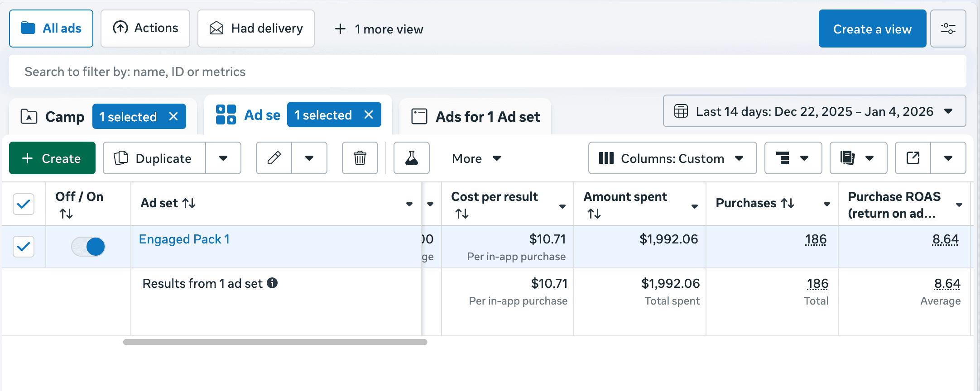This screenshot has height=391, width=980.
Task: Open the Engaged Pack 1 ad set link
Action: [184, 239]
